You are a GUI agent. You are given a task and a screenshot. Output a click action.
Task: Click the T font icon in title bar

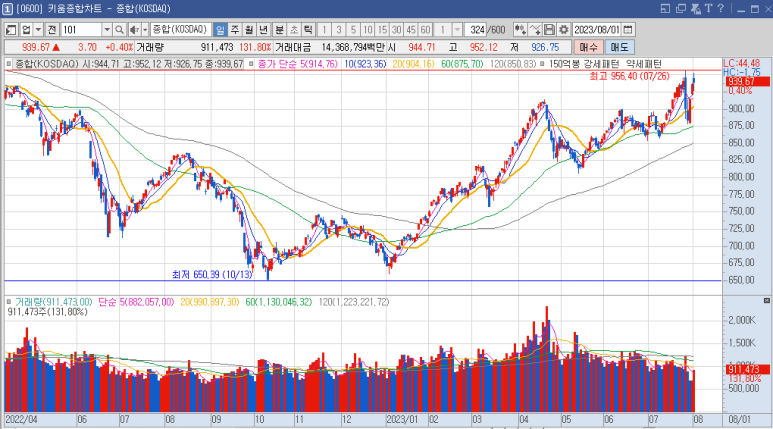[708, 8]
